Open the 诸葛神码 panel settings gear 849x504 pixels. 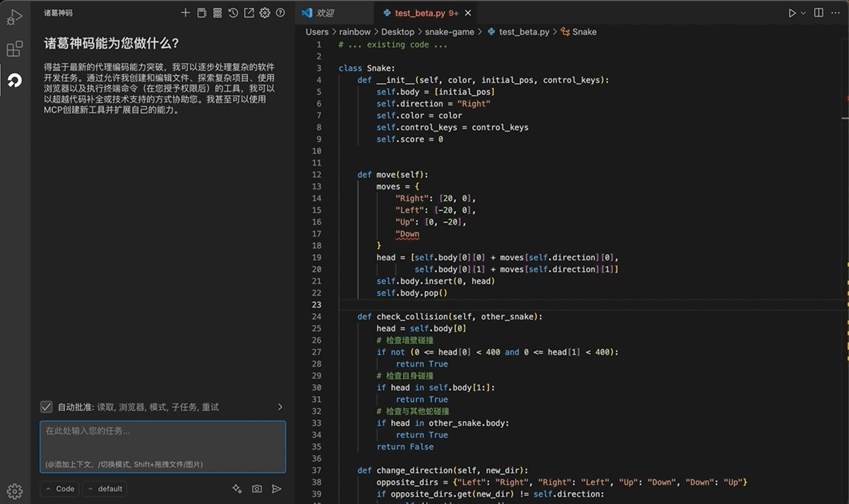265,13
